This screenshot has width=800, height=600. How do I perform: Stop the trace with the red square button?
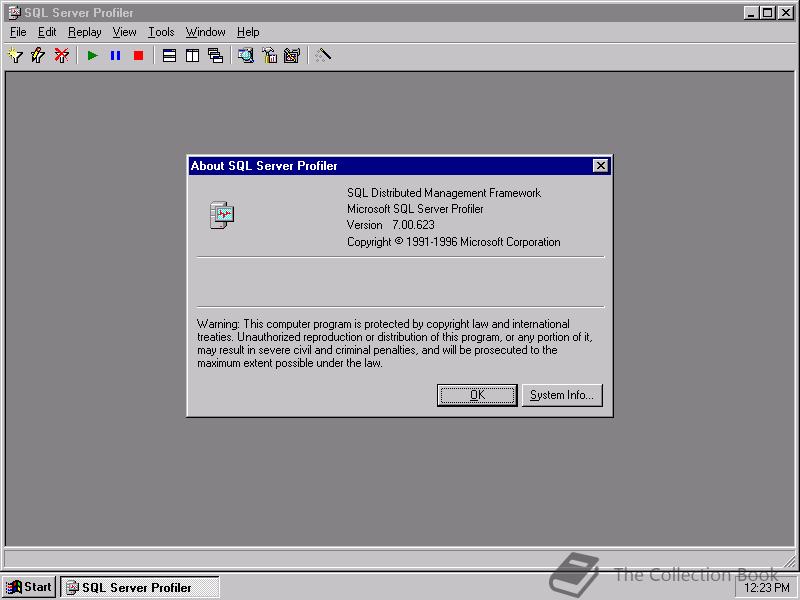coord(138,55)
